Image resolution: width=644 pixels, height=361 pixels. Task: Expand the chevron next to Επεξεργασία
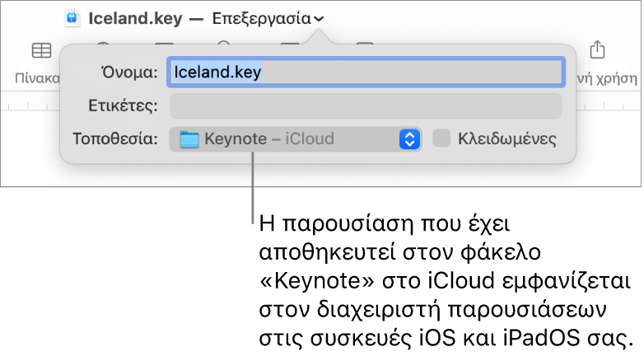320,19
